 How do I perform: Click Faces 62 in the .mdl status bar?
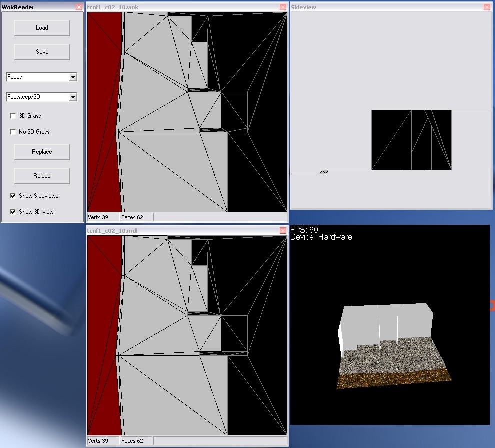(x=132, y=441)
